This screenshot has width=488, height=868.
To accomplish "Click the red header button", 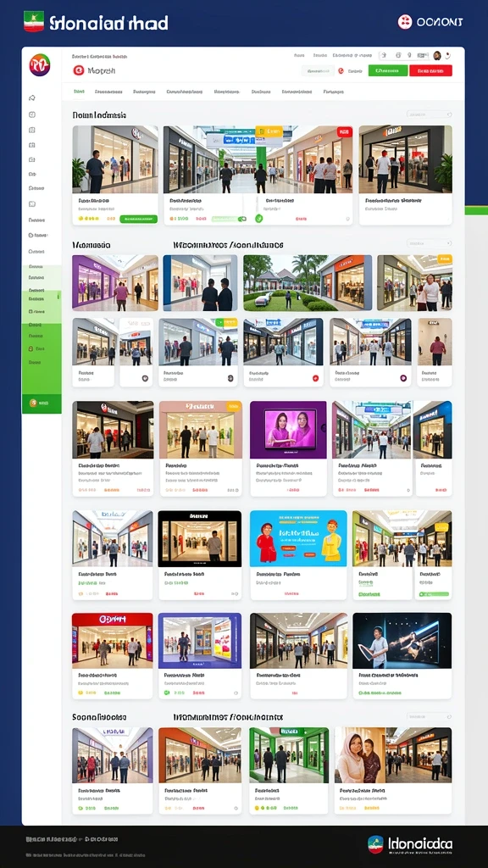I will point(430,71).
